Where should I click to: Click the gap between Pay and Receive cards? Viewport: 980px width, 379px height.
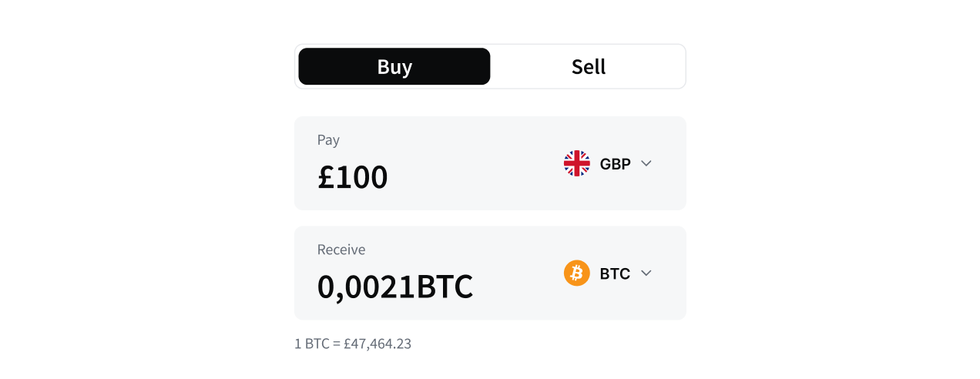point(490,218)
